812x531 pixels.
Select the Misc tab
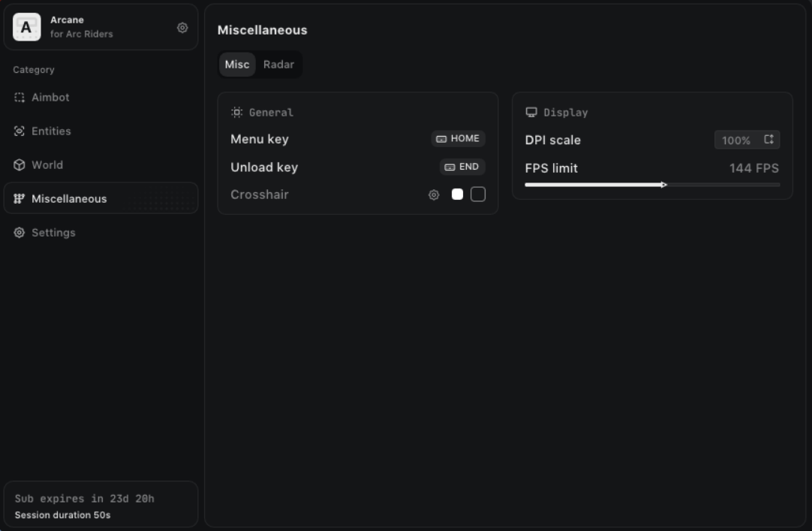point(237,65)
